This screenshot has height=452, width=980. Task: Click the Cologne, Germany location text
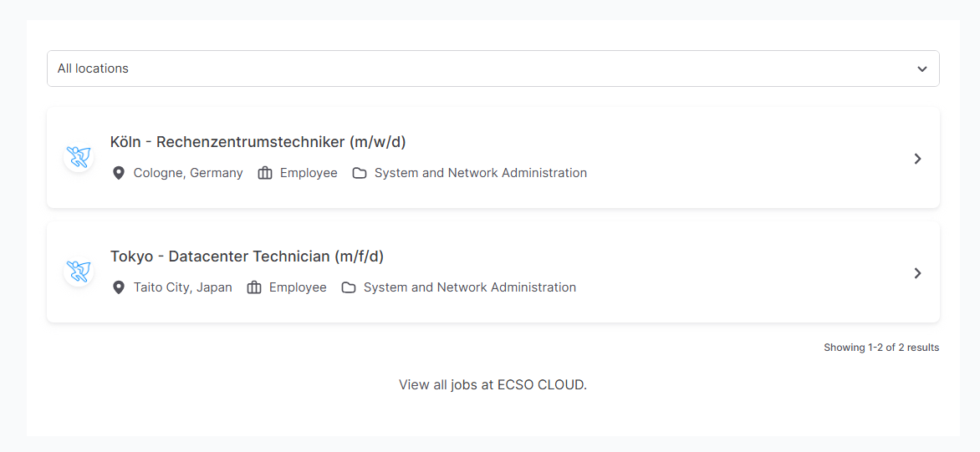click(x=188, y=173)
